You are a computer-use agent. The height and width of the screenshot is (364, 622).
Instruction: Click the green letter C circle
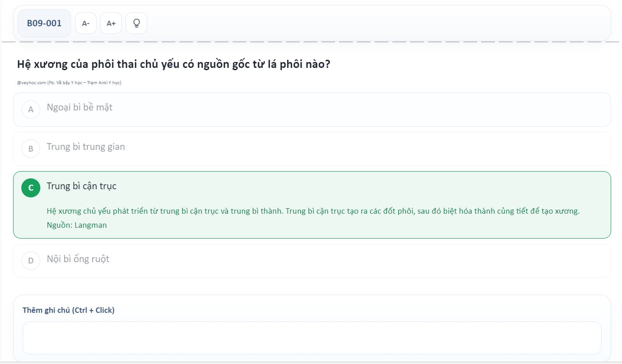tap(31, 188)
